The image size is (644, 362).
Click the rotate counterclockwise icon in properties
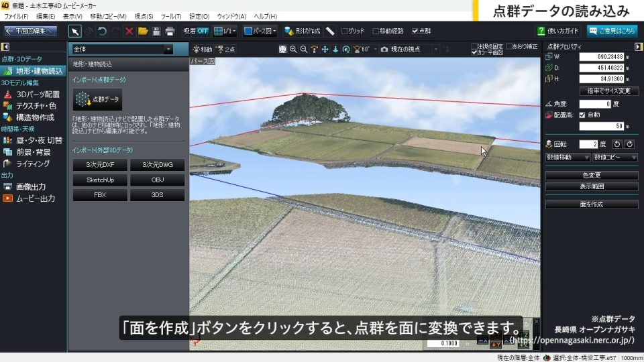(x=619, y=143)
